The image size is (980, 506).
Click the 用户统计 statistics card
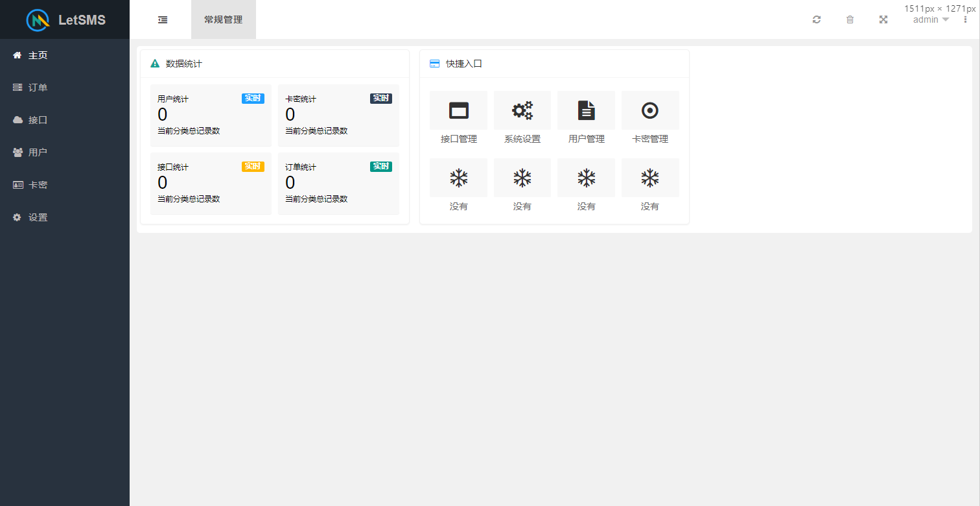211,115
